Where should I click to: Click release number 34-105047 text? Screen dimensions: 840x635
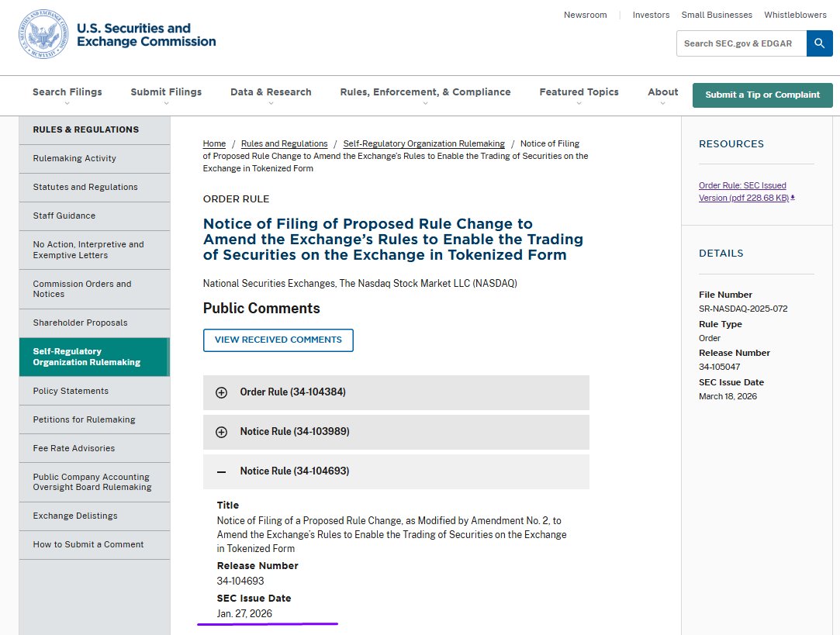pyautogui.click(x=719, y=368)
